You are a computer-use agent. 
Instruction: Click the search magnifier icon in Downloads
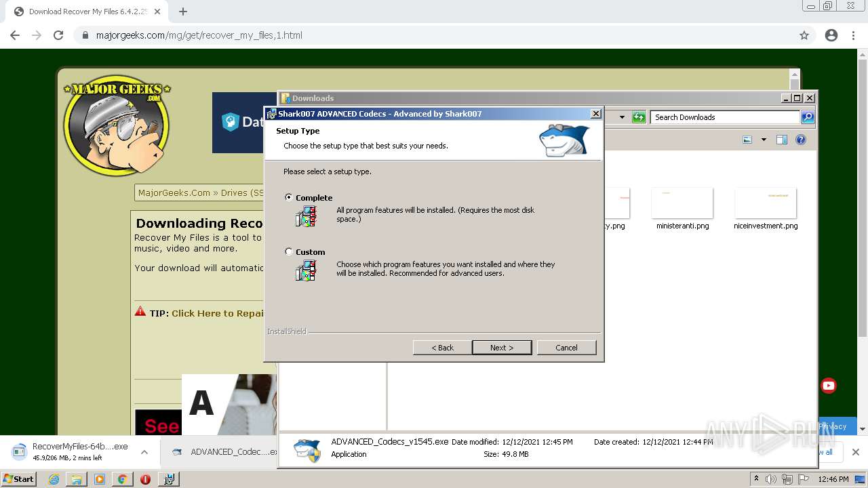click(x=808, y=117)
